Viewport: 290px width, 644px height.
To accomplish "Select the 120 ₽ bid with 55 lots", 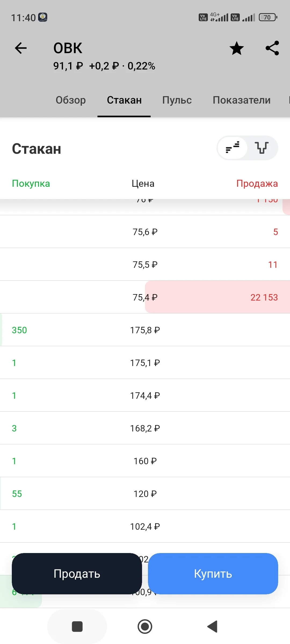I will pos(145,493).
